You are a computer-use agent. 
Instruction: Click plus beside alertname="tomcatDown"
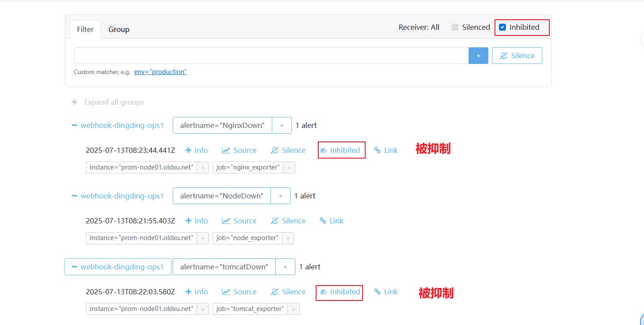coord(285,267)
